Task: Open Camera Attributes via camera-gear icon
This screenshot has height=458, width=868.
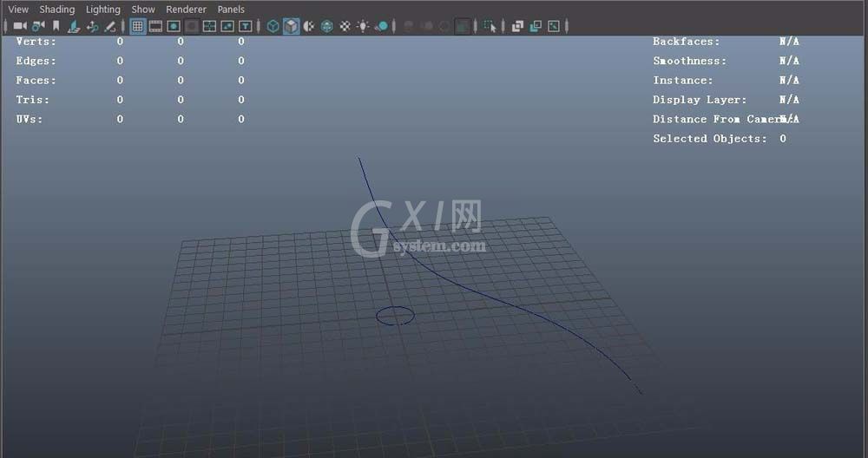Action: (38, 26)
